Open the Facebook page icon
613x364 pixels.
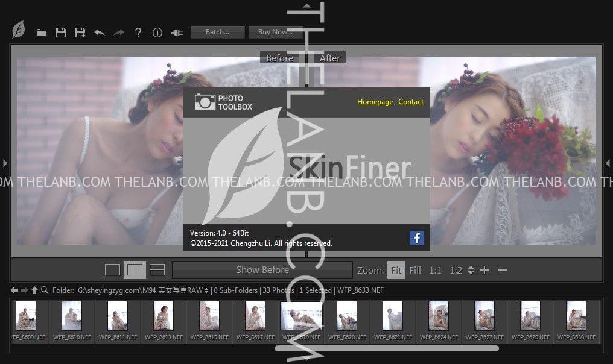point(416,237)
